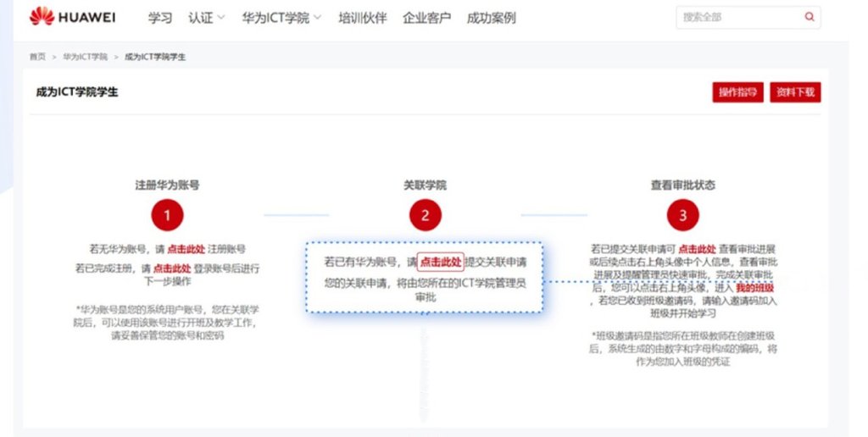Click the magnifier search icon
The image size is (868, 437).
click(809, 17)
